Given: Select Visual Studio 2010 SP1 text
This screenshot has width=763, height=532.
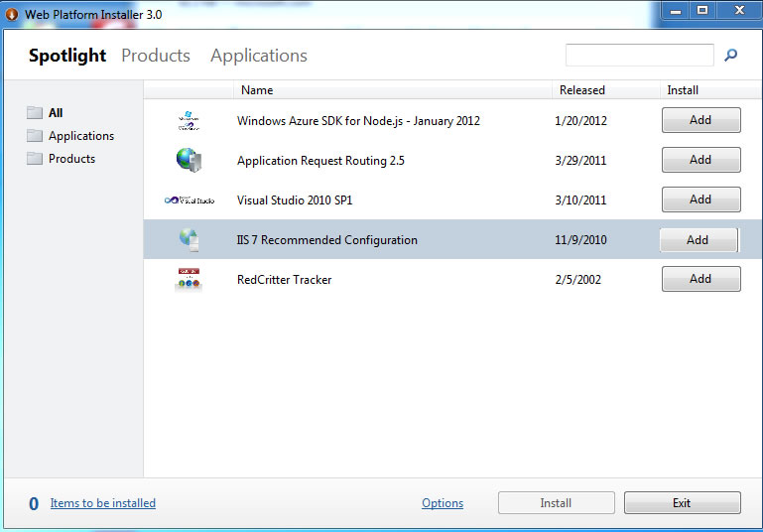Looking at the screenshot, I should (x=295, y=200).
